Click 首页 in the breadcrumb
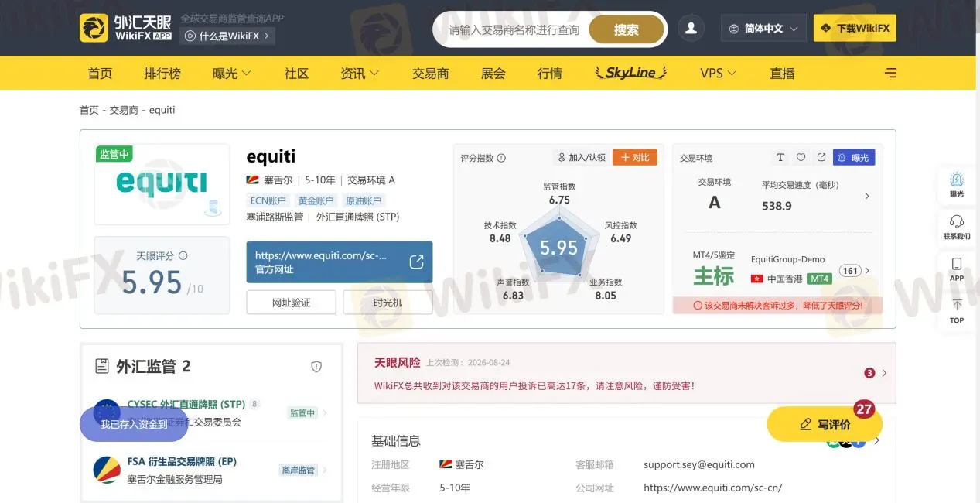This screenshot has width=980, height=503. point(89,110)
